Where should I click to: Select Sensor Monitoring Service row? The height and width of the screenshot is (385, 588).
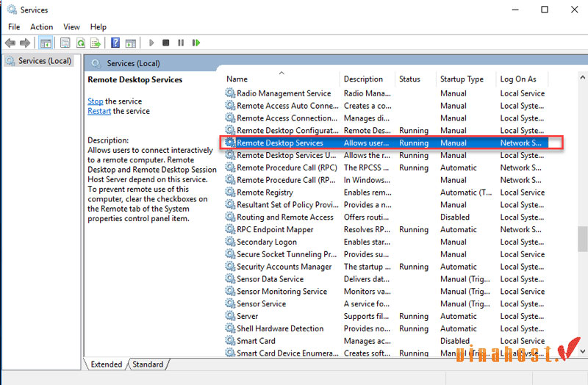pos(385,291)
